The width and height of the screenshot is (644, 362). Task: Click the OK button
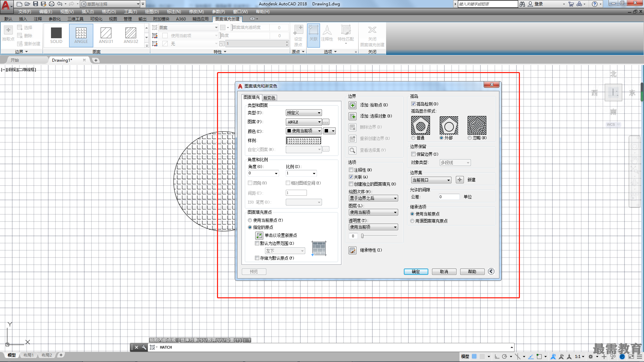(x=416, y=272)
